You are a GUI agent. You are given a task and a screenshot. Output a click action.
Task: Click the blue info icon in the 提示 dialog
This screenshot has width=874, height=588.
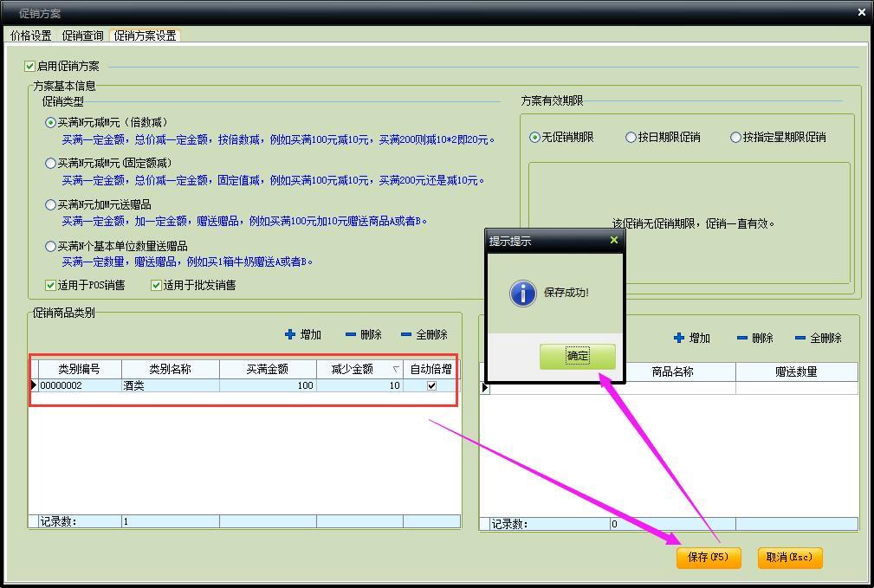[523, 294]
